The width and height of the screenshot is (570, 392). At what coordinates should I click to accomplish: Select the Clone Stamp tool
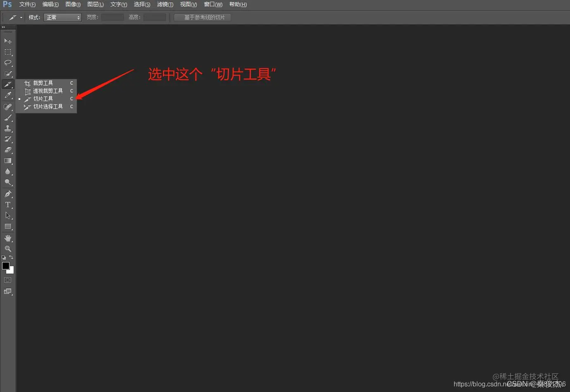[8, 128]
